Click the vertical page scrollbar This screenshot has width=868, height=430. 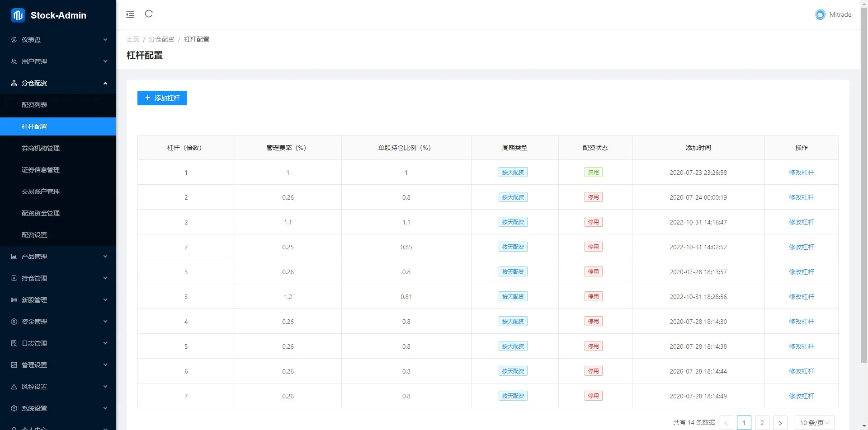(x=864, y=181)
